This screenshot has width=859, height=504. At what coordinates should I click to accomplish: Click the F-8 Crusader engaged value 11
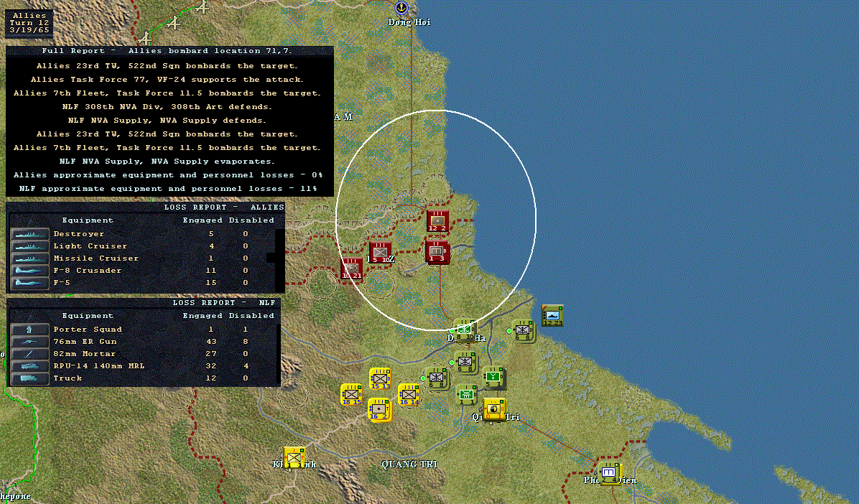(211, 270)
